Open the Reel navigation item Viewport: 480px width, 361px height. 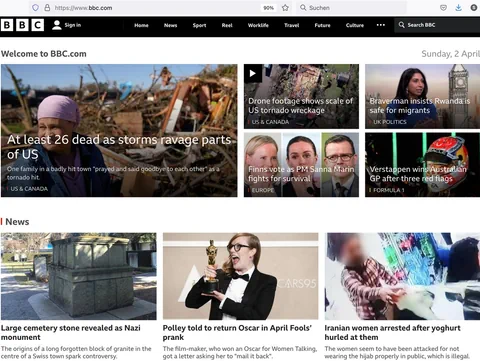(227, 25)
